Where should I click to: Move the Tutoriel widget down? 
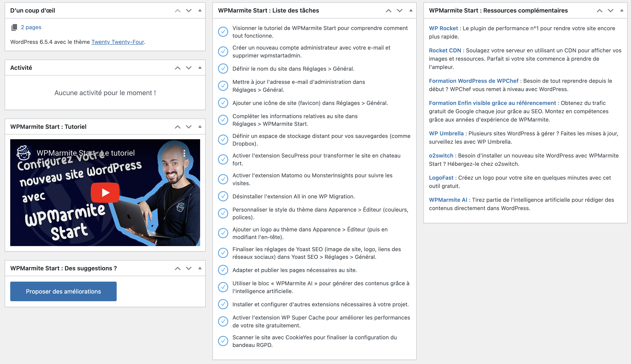point(189,127)
